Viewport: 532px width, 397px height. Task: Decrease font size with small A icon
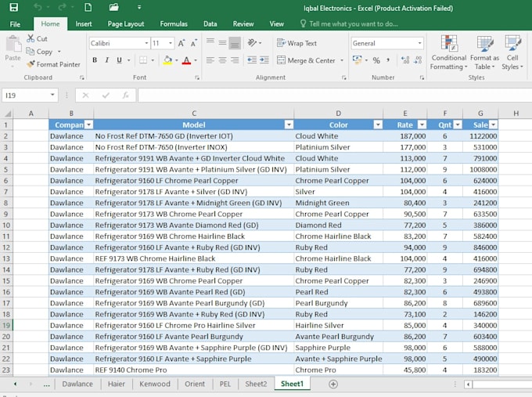click(193, 43)
